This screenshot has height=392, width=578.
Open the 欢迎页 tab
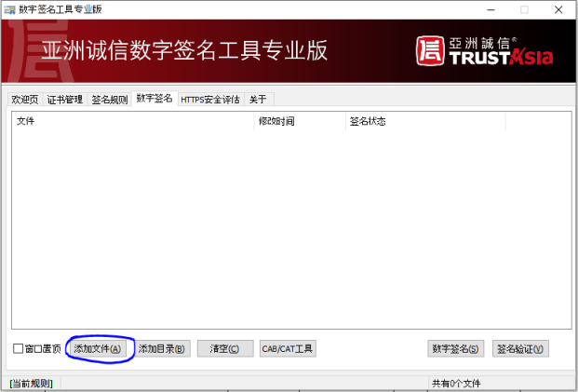[25, 100]
